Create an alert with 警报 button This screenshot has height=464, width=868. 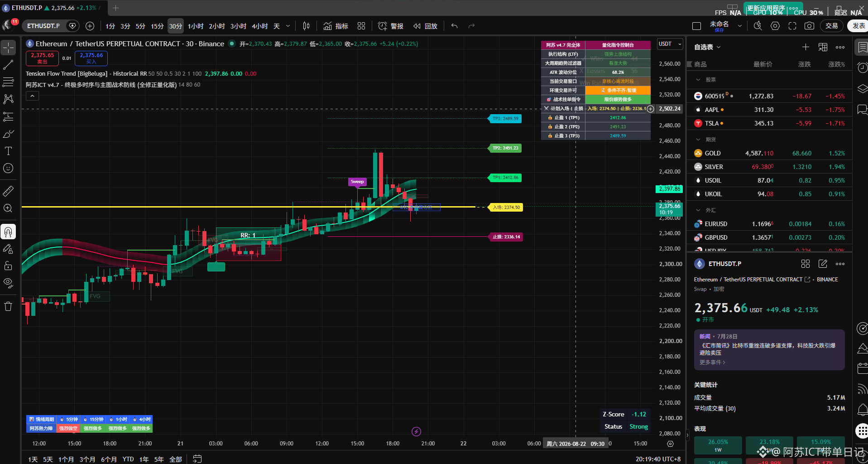391,26
